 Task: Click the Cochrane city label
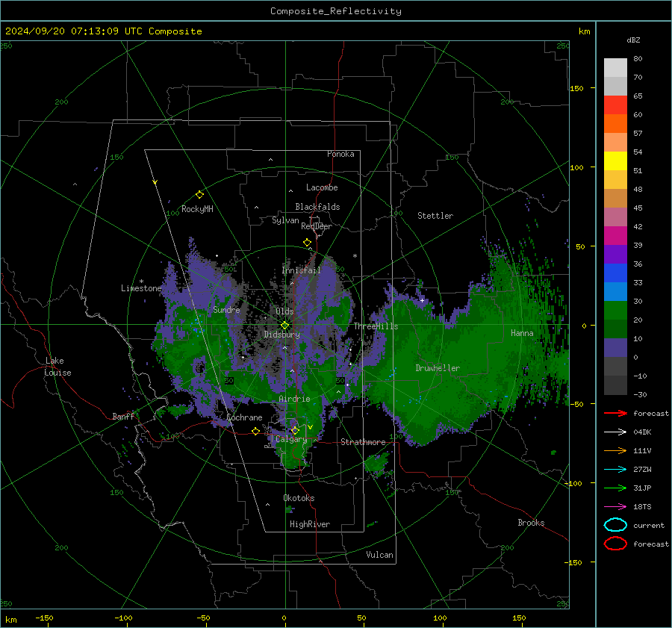tap(244, 417)
